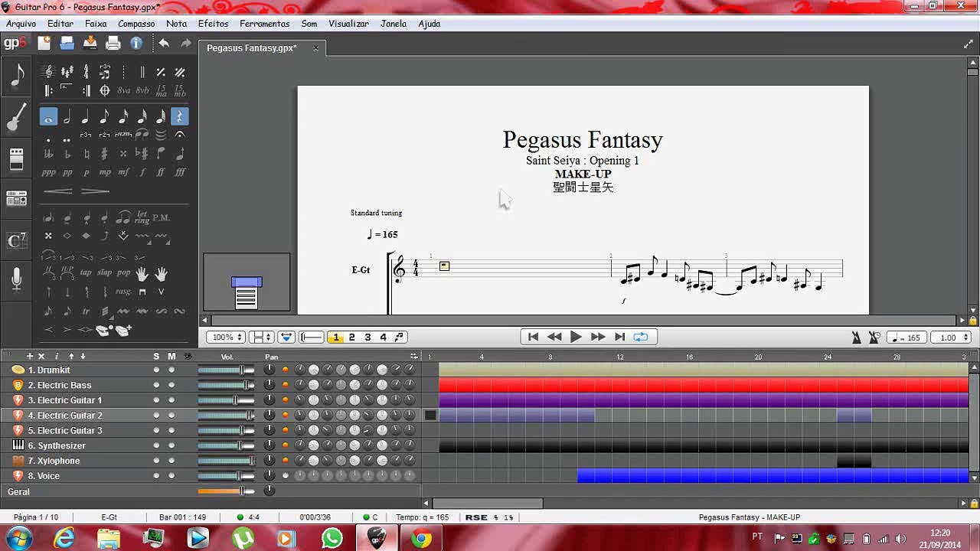Adjust the Drumkit volume slider

click(x=226, y=370)
